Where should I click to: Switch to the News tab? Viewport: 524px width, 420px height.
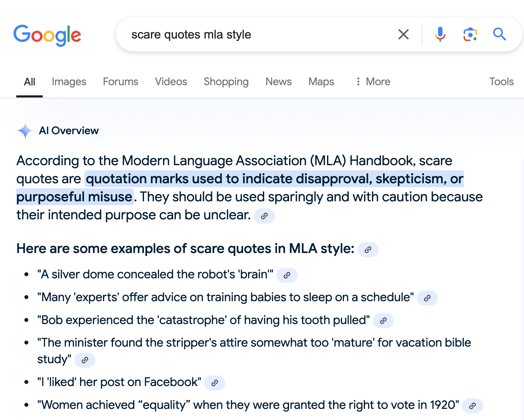(278, 82)
